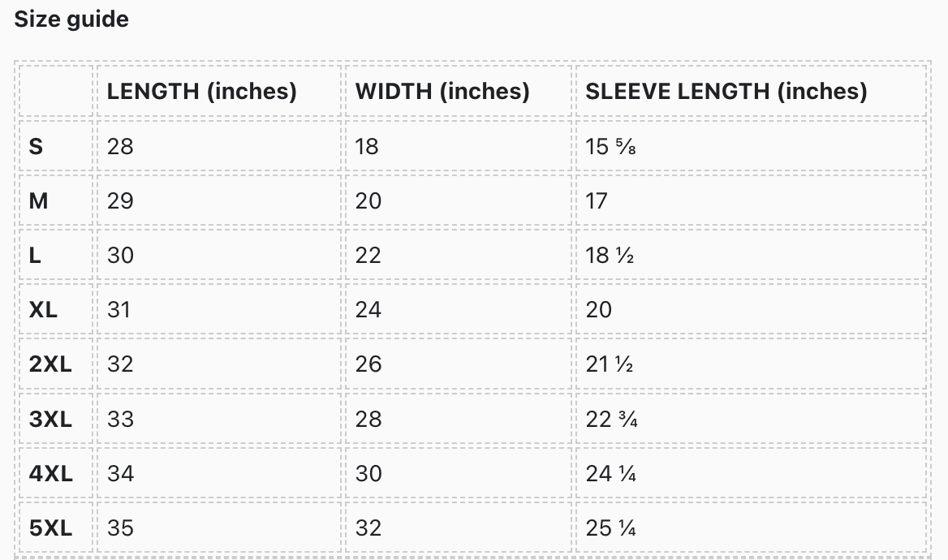The width and height of the screenshot is (948, 560).
Task: Select the XL length value 31
Action: (118, 310)
